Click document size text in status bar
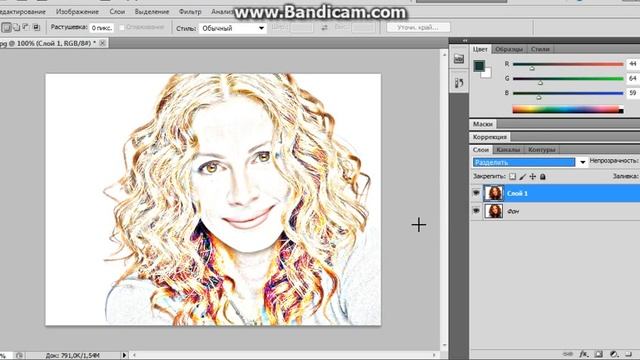 coord(72,356)
